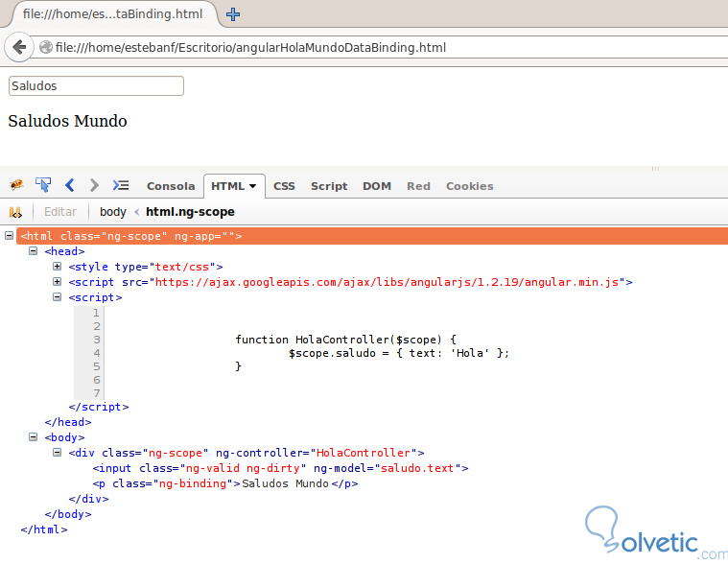
Task: Click the 'Saludos Mundo' page paragraph
Action: (67, 121)
